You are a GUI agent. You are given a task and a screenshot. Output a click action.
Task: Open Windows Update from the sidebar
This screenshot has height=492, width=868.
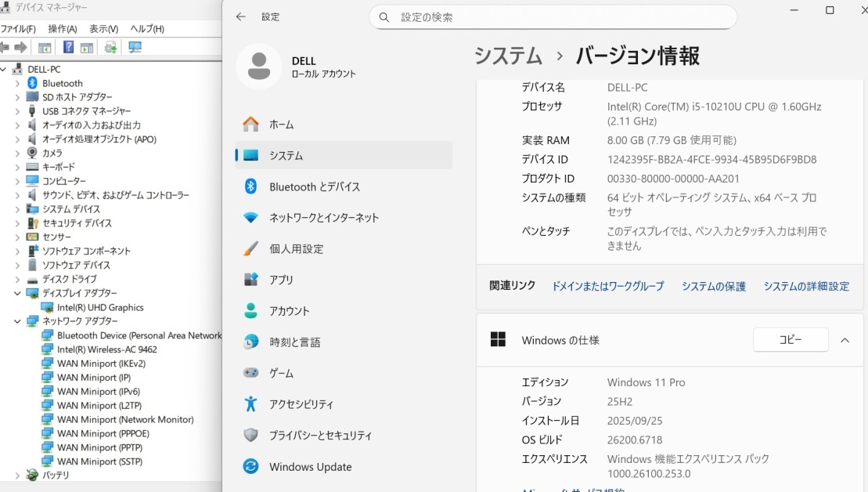pos(309,466)
